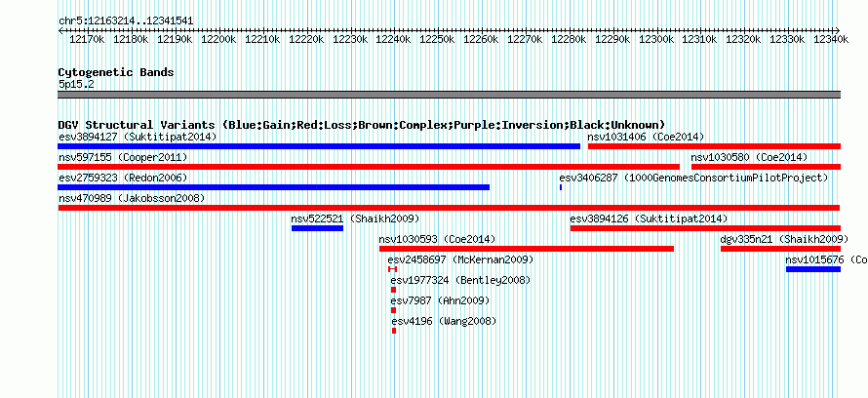Screen dimensions: 868x398
Task: Click the 12170k ruler tick label
Action: tap(87, 39)
